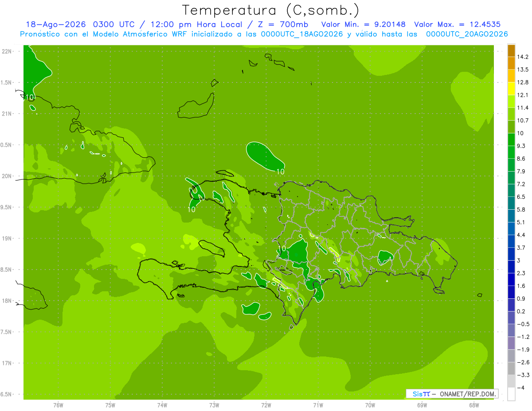The width and height of the screenshot is (532, 411).
Task: Click the '13.5' legend value
Action: pos(523,70)
